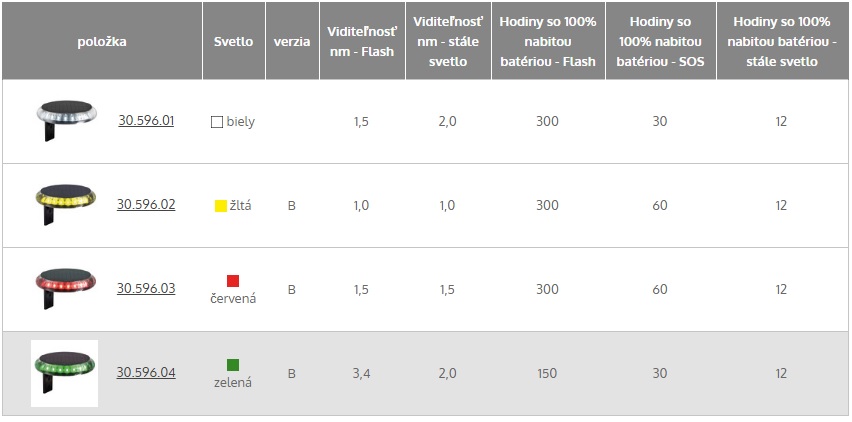Click the green zelená color swatch
Viewport: 852px width, 422px height.
[x=233, y=365]
